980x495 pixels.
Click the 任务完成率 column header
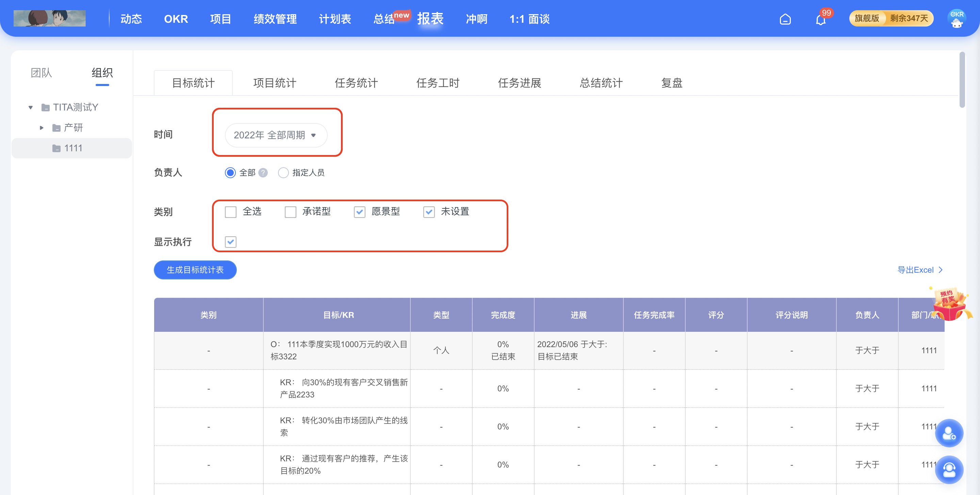coord(654,315)
